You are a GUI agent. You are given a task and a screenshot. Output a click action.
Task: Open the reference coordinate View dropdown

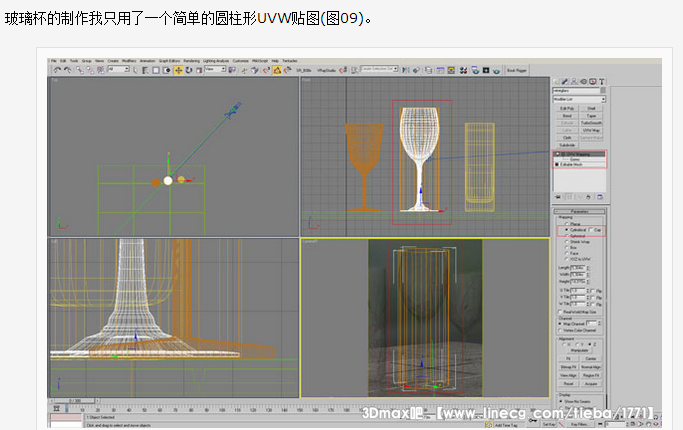coord(215,69)
